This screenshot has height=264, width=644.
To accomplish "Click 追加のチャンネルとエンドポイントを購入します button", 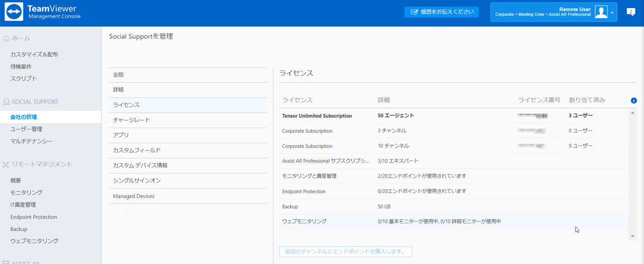I will [x=346, y=251].
